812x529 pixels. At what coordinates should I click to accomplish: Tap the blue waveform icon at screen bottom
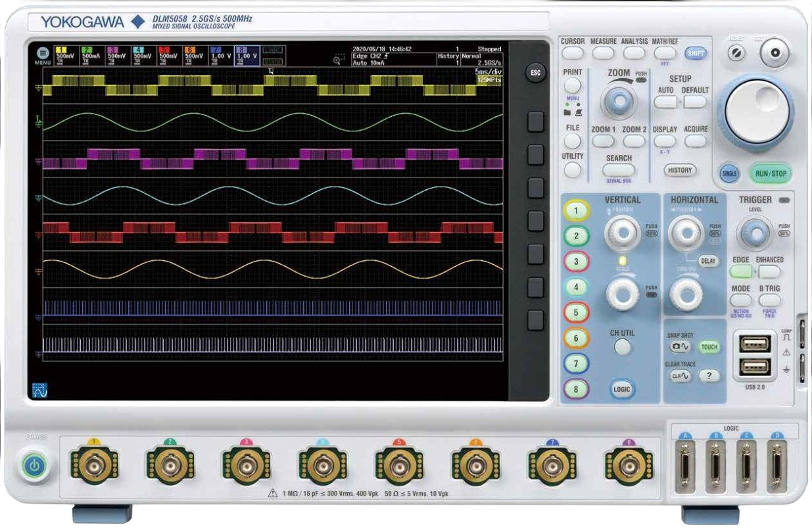[40, 390]
